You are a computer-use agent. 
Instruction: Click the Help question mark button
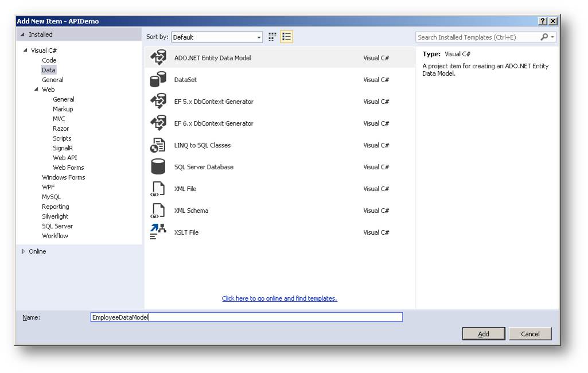point(542,21)
